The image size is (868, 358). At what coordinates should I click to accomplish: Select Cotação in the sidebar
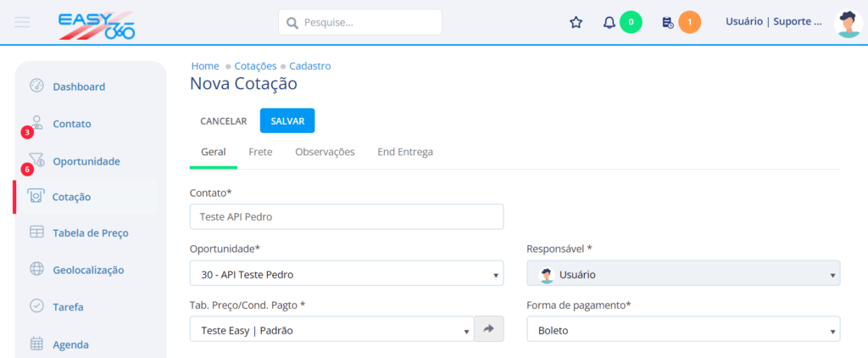click(x=71, y=197)
